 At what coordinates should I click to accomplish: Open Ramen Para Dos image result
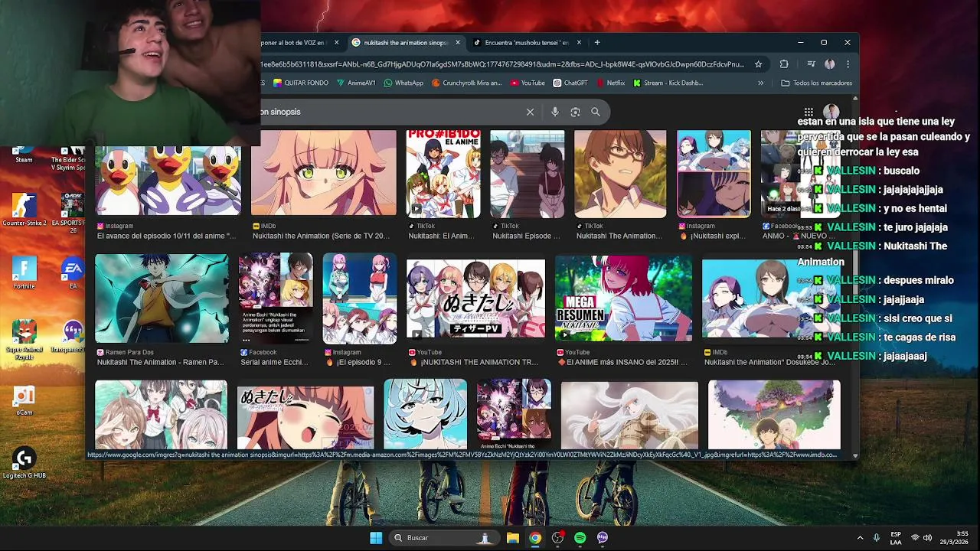click(x=162, y=298)
